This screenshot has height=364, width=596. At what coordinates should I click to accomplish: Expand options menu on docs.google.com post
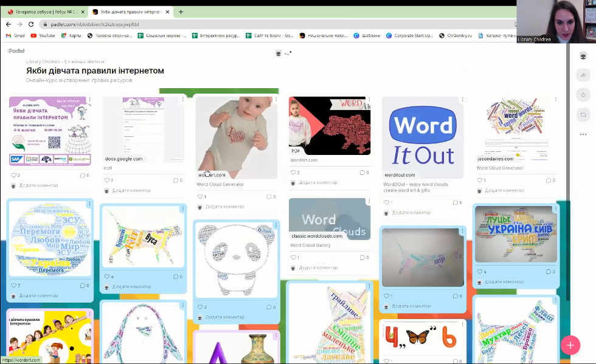click(183, 100)
